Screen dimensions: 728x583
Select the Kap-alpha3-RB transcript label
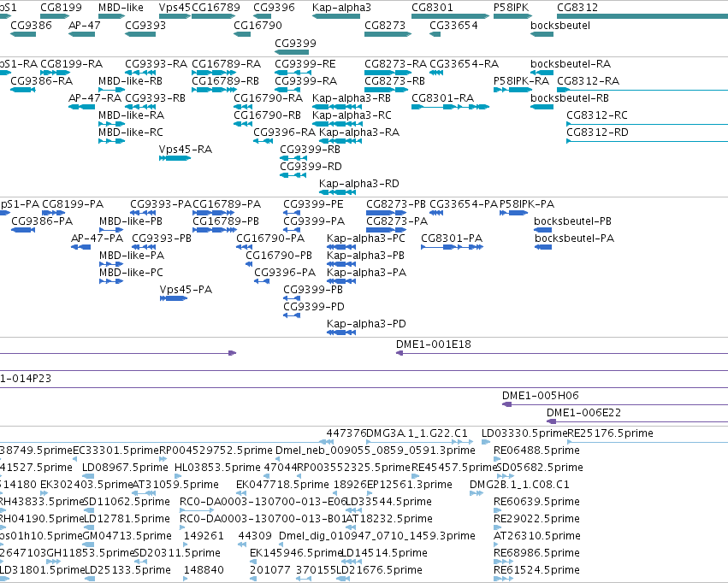point(352,97)
